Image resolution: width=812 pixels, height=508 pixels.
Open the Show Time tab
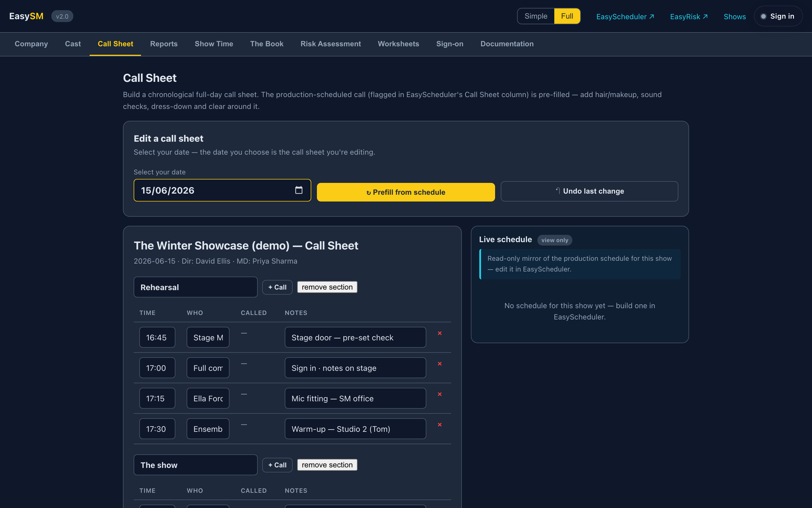click(x=214, y=44)
